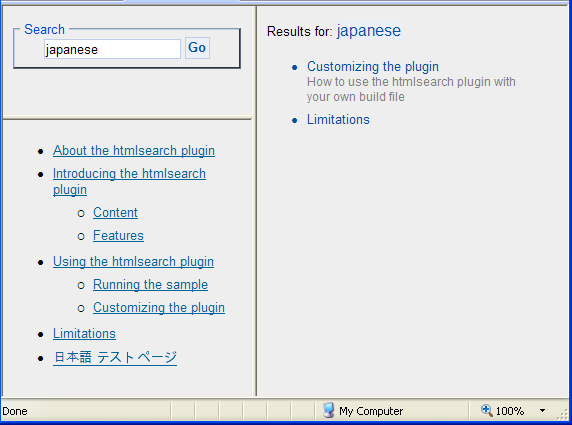Open Running the sample link
The image size is (572, 425).
(x=150, y=284)
